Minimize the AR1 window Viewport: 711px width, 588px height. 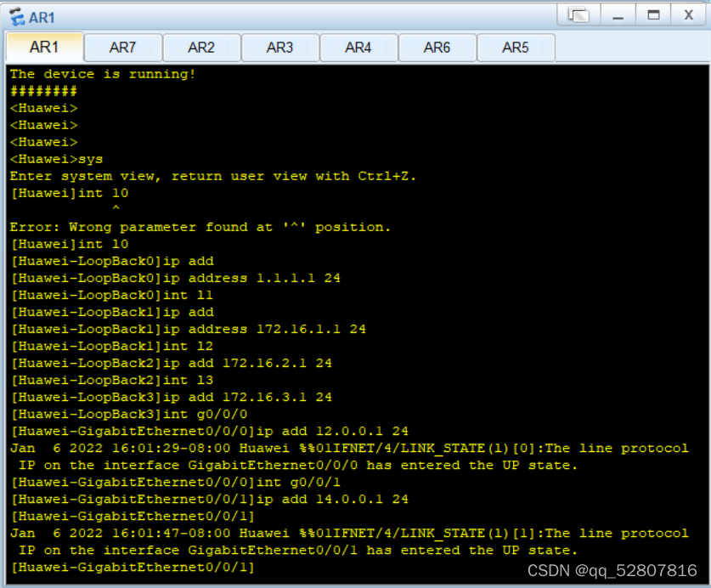[x=618, y=15]
